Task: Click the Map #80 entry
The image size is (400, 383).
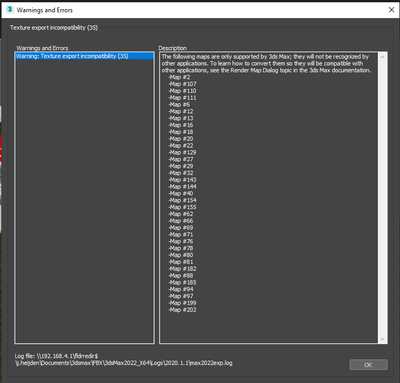Action: [181, 255]
